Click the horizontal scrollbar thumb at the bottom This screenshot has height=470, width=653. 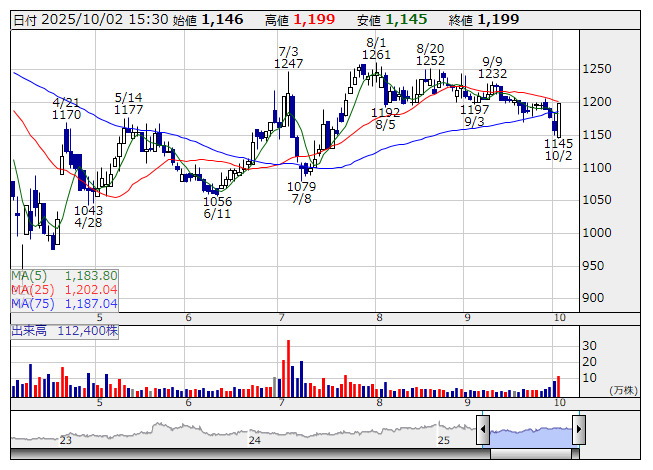click(x=531, y=454)
